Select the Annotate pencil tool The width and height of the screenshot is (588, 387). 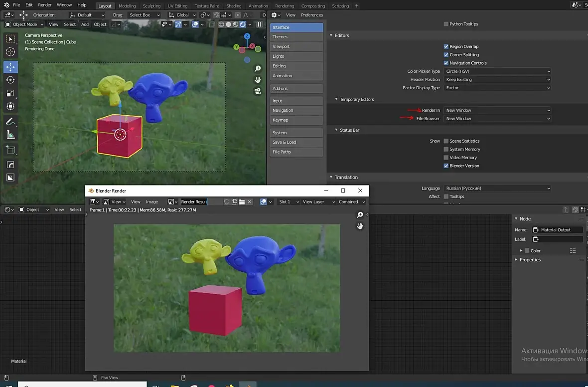10,122
